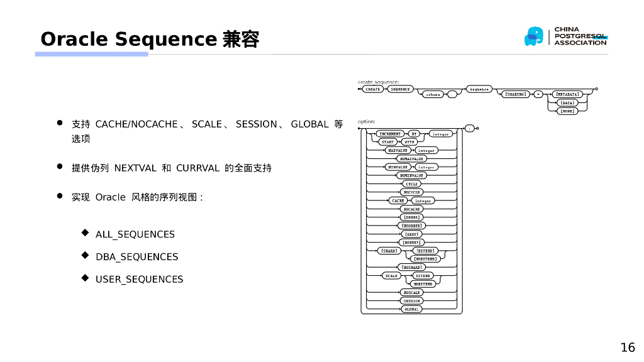Click the NOCACHE node
Image resolution: width=644 pixels, height=362 pixels.
tap(411, 209)
